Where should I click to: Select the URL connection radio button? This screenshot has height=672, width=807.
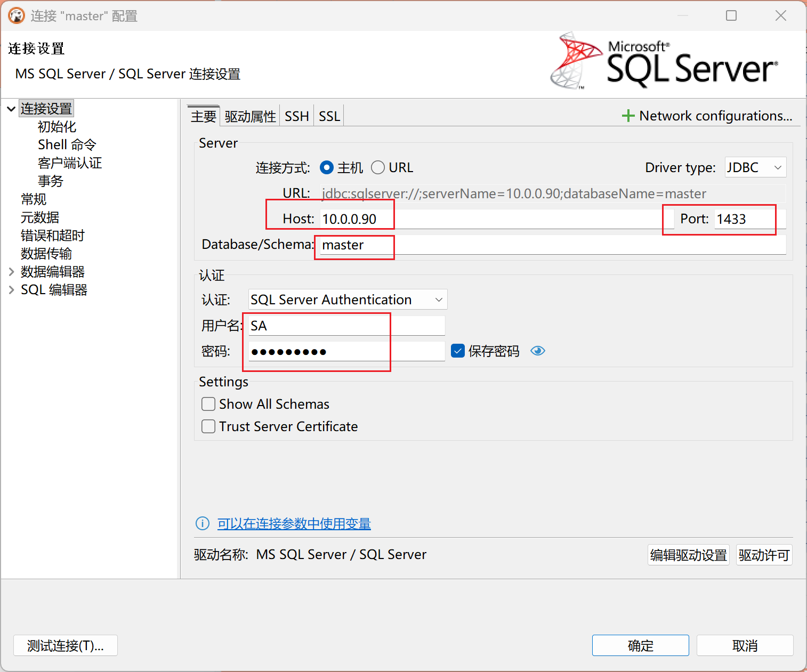(x=378, y=167)
